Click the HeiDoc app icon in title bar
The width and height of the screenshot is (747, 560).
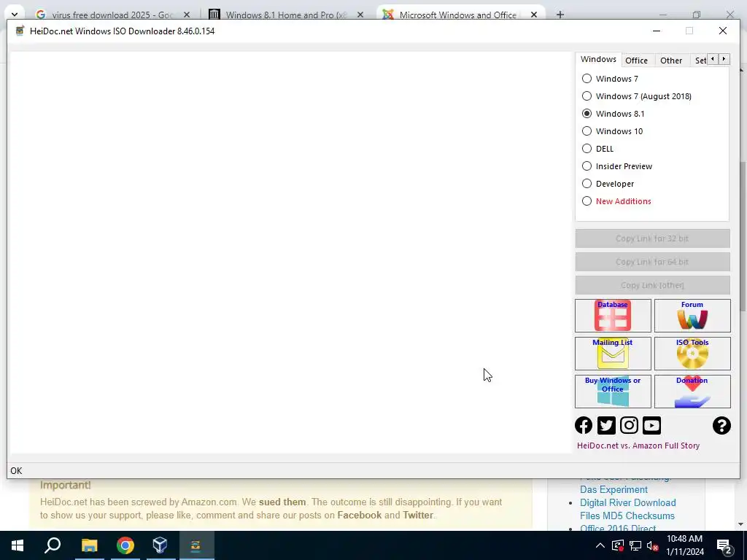click(x=20, y=31)
